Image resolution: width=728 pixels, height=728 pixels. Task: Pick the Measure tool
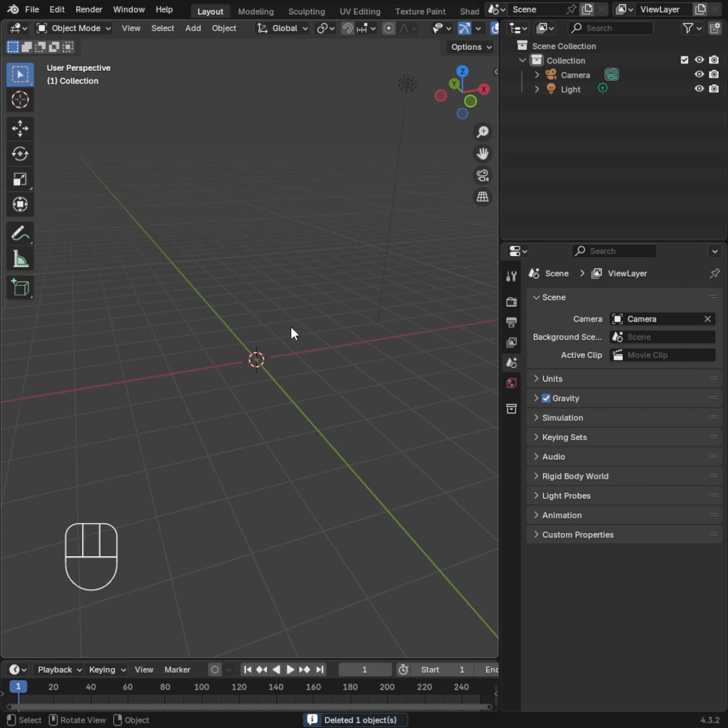coord(20,260)
